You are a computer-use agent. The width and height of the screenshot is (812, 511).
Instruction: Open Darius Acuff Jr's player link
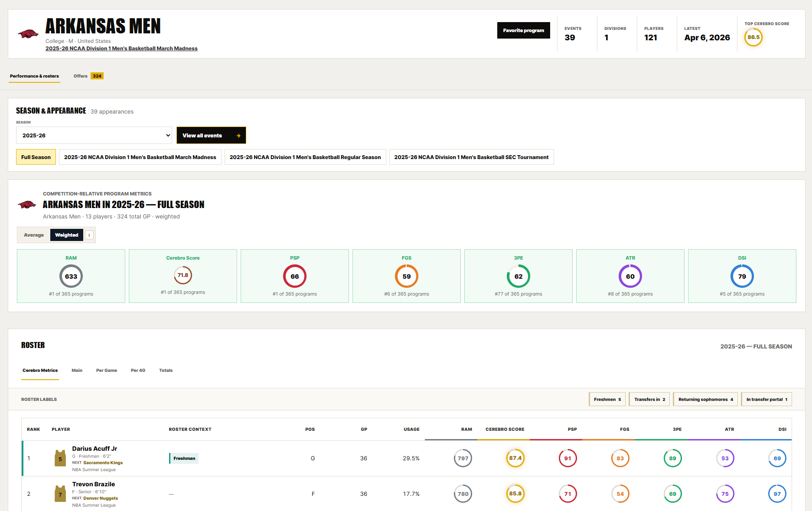pos(95,449)
